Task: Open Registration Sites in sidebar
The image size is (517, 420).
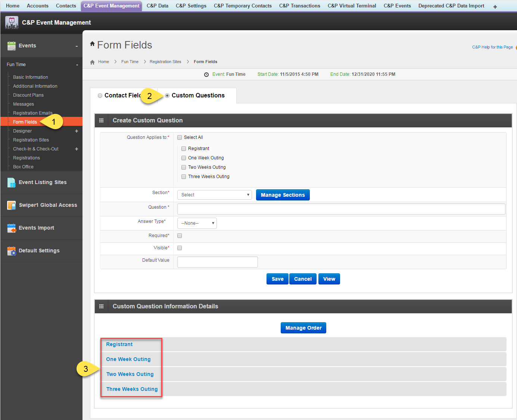Action: pyautogui.click(x=31, y=140)
